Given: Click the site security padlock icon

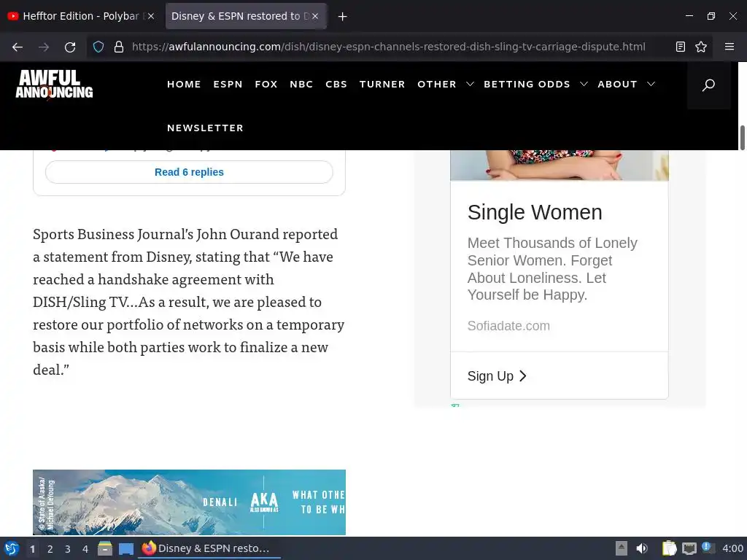Looking at the screenshot, I should [x=119, y=47].
